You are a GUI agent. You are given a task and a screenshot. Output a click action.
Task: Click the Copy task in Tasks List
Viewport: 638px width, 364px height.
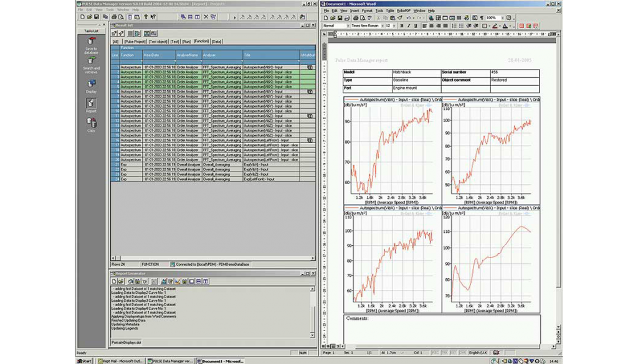[91, 123]
